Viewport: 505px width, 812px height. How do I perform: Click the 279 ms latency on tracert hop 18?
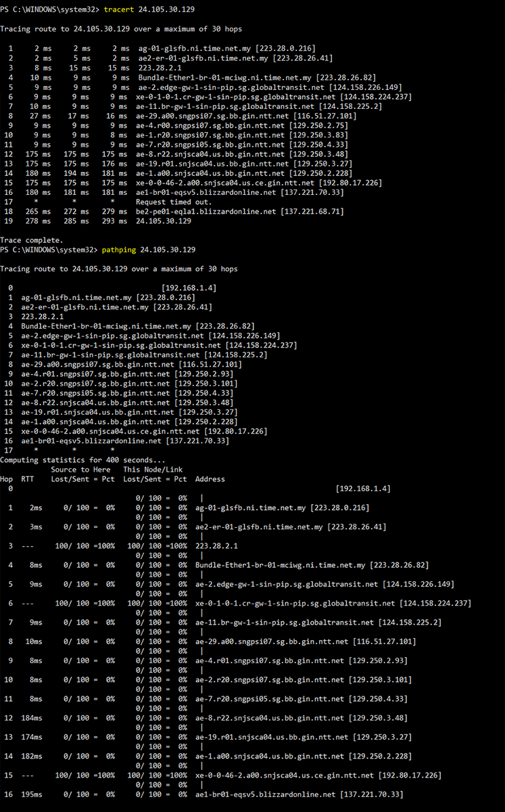tap(115, 211)
